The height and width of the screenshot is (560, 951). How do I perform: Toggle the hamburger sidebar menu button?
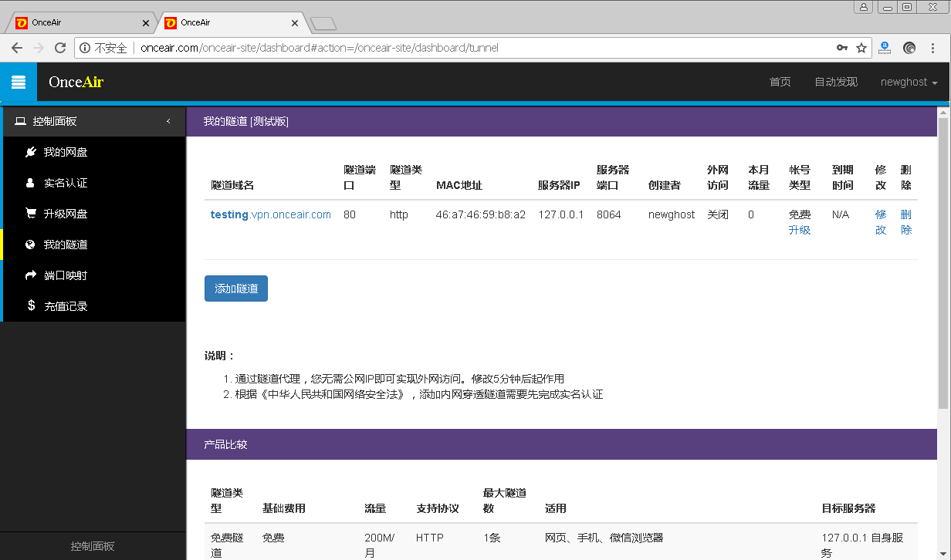(x=19, y=82)
